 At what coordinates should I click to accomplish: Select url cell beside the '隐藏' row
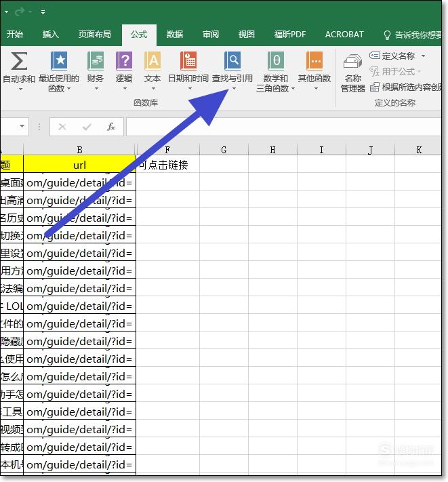tap(79, 341)
